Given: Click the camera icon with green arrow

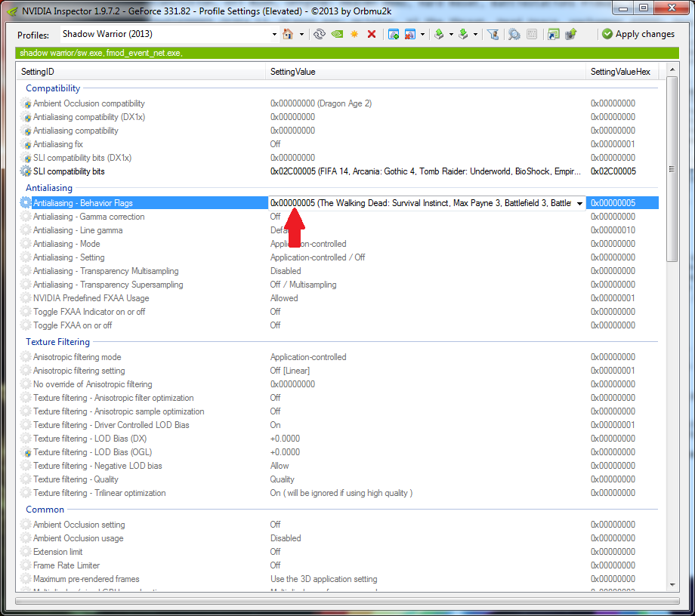Looking at the screenshot, I should coord(571,34).
